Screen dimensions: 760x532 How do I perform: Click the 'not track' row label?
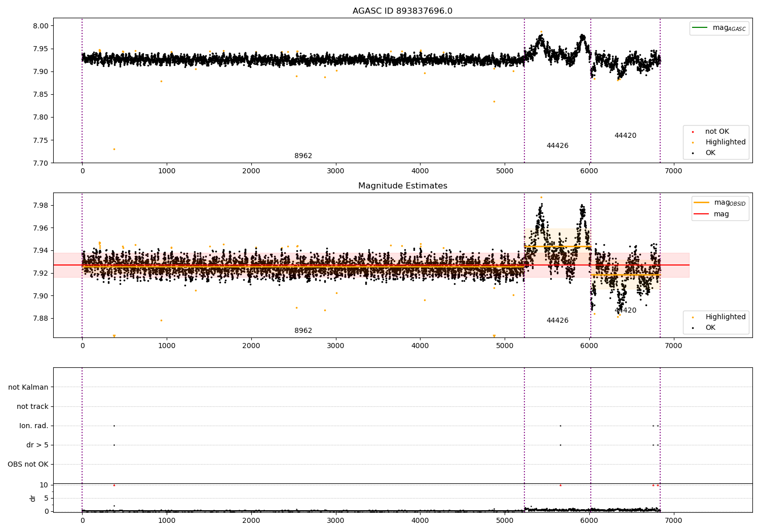32,406
